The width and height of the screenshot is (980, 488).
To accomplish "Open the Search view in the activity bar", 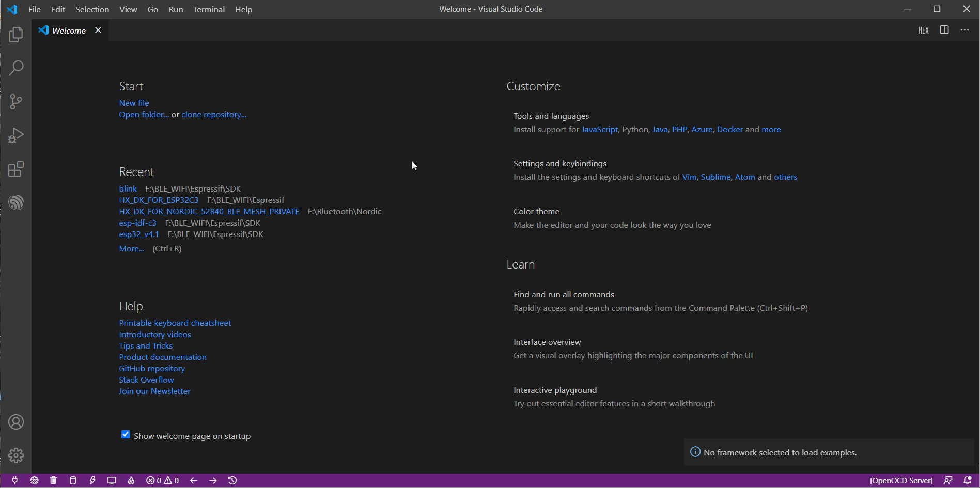I will 16,68.
